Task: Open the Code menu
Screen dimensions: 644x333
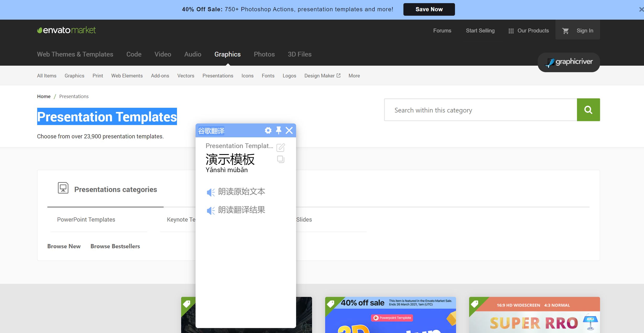Action: coord(134,54)
